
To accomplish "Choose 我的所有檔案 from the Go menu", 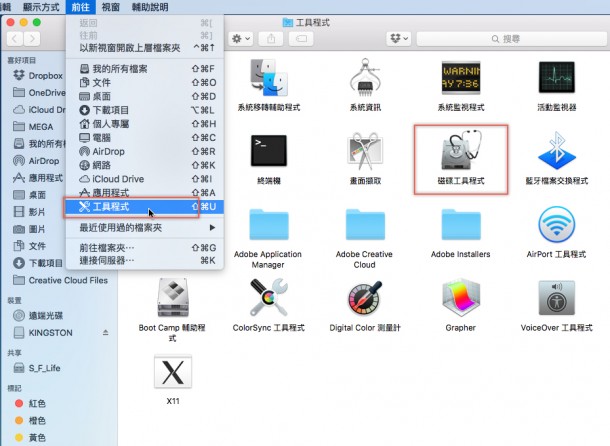I will [x=145, y=69].
